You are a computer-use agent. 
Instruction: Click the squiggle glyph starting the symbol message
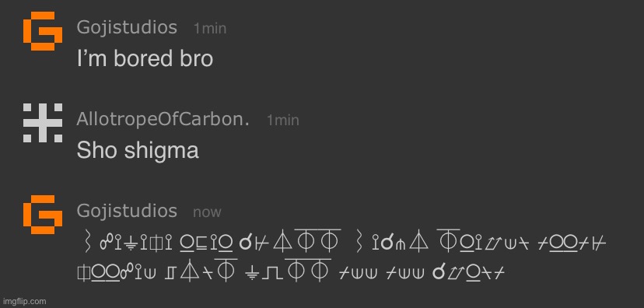pyautogui.click(x=86, y=240)
